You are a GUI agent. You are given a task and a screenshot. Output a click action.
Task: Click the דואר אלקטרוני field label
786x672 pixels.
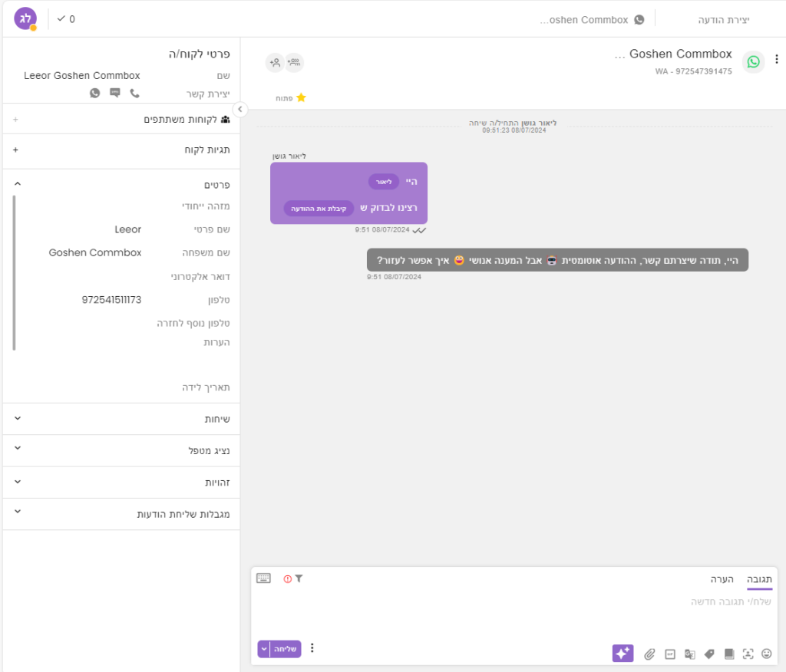(200, 277)
